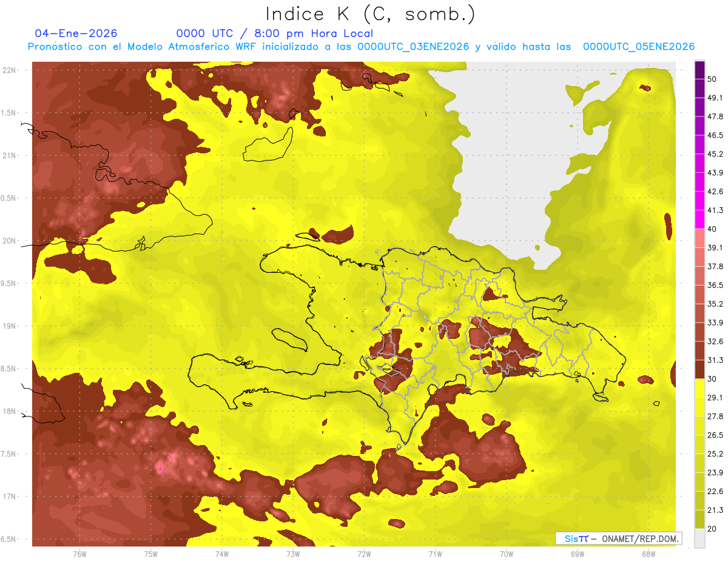Click the '30' colorbar label
Viewport: 728px width, 562px height.
coord(713,379)
